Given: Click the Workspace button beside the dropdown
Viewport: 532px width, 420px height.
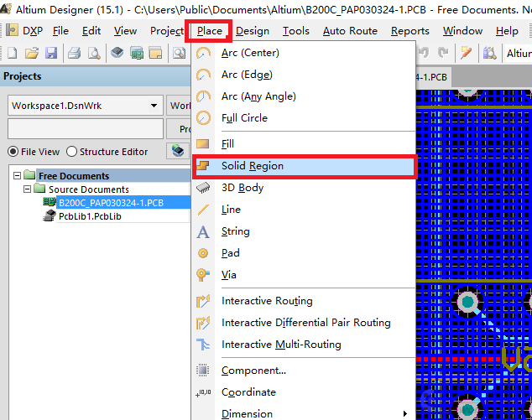Looking at the screenshot, I should tap(179, 106).
